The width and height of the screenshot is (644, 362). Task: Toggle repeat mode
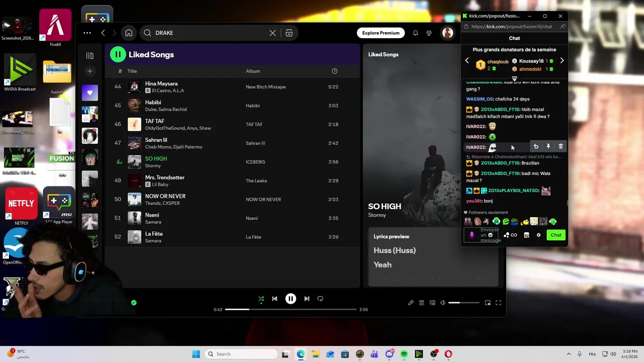coord(320,299)
